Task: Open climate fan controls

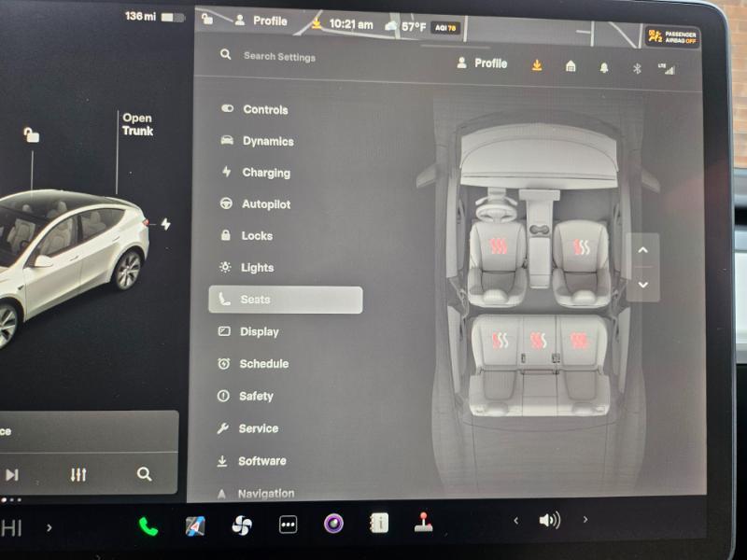Action: (242, 525)
